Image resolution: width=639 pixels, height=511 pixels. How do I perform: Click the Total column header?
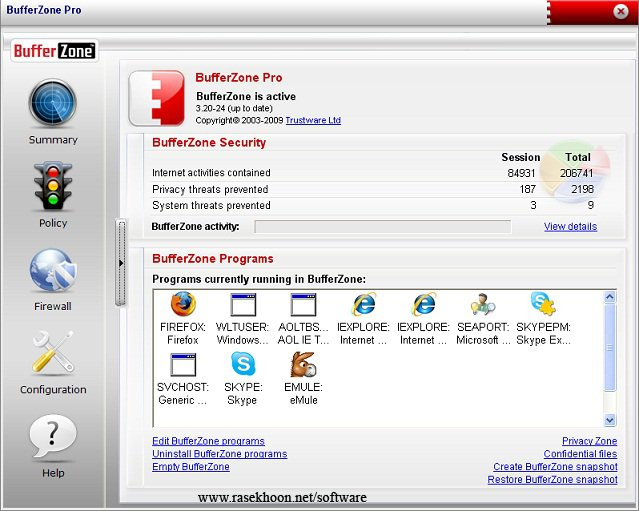[x=577, y=157]
